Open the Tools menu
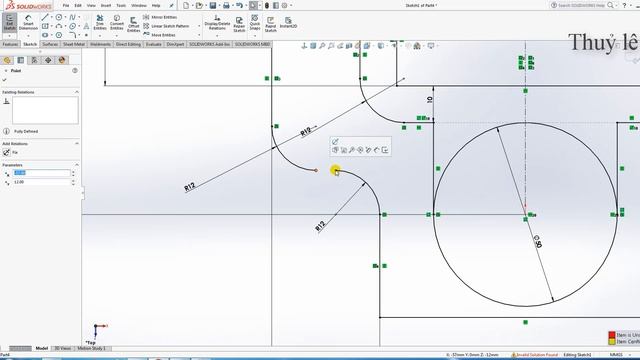640x360 pixels. tap(121, 6)
